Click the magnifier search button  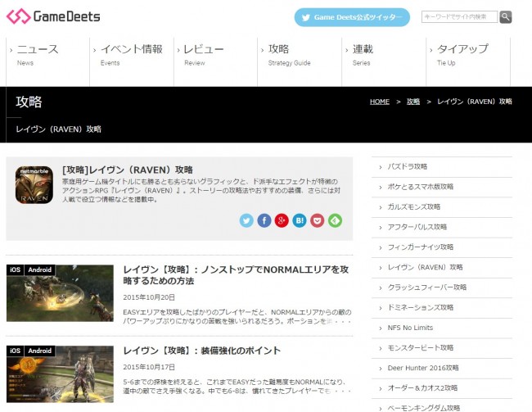coord(506,16)
